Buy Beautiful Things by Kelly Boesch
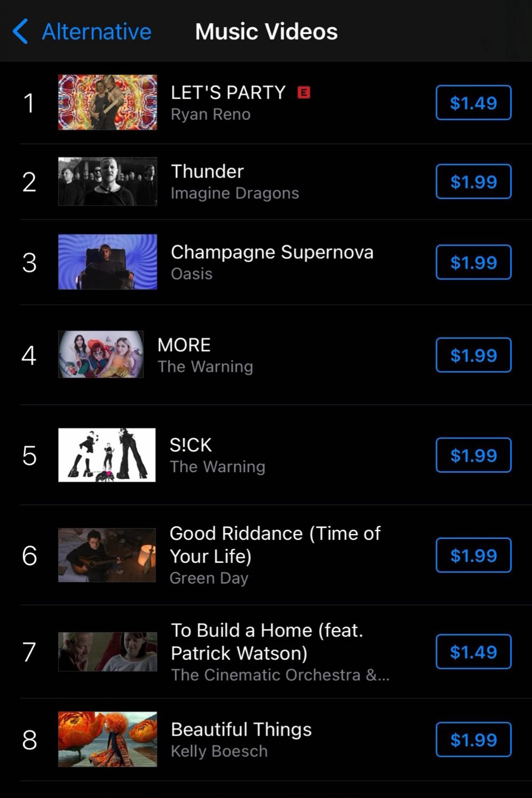This screenshot has width=532, height=798. click(473, 740)
